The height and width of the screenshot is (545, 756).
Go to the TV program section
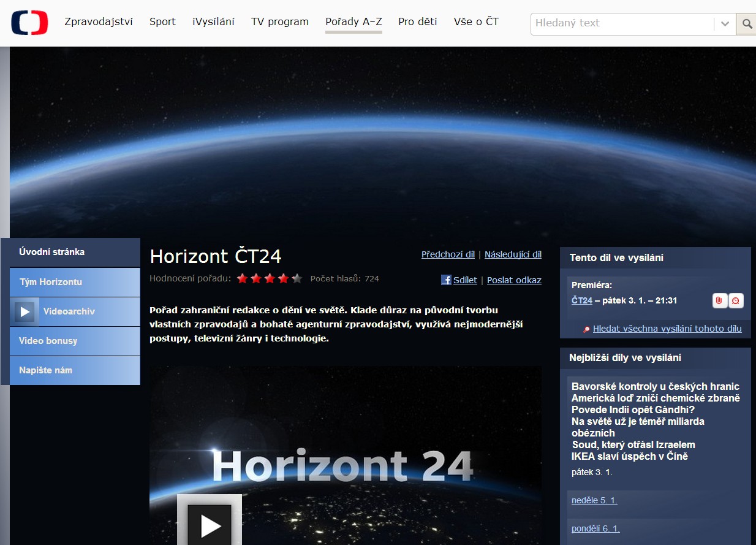[x=280, y=22]
